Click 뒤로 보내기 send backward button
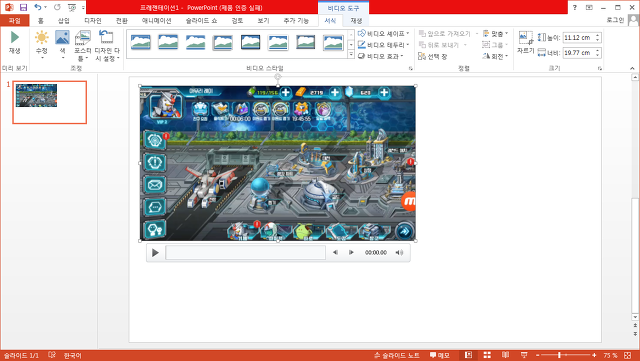The image size is (640, 361). 439,45
